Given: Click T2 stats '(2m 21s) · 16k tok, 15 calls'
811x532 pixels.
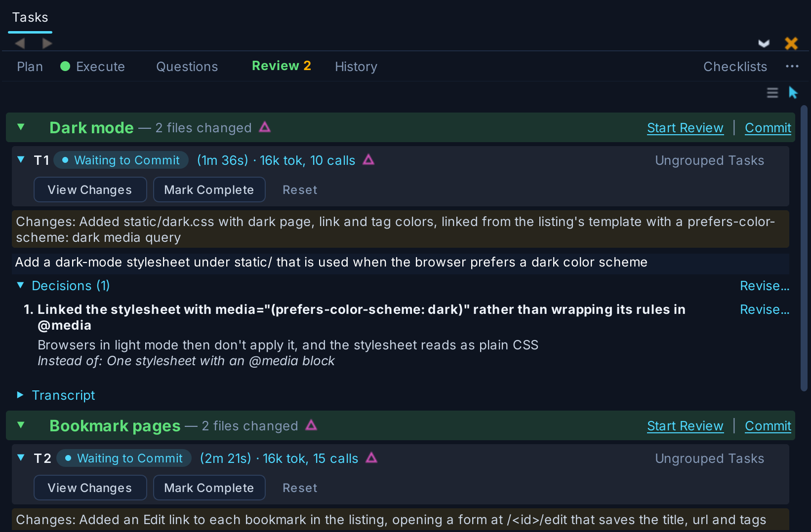Looking at the screenshot, I should (279, 458).
